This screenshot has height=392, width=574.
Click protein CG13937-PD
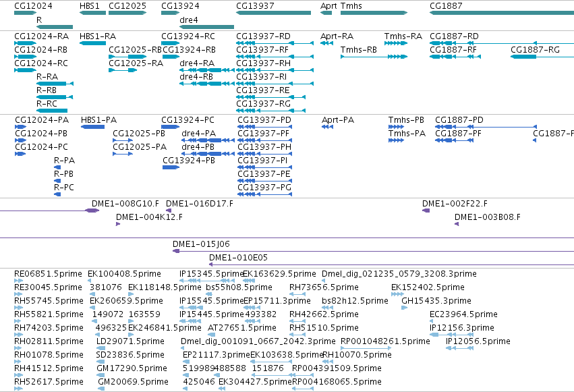click(x=264, y=120)
